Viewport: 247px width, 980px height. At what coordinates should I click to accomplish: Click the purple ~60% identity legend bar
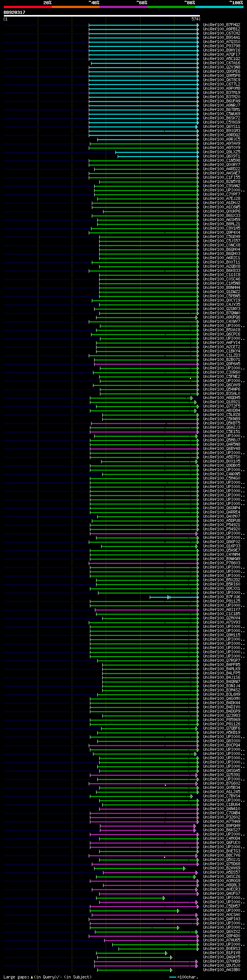click(x=123, y=7)
